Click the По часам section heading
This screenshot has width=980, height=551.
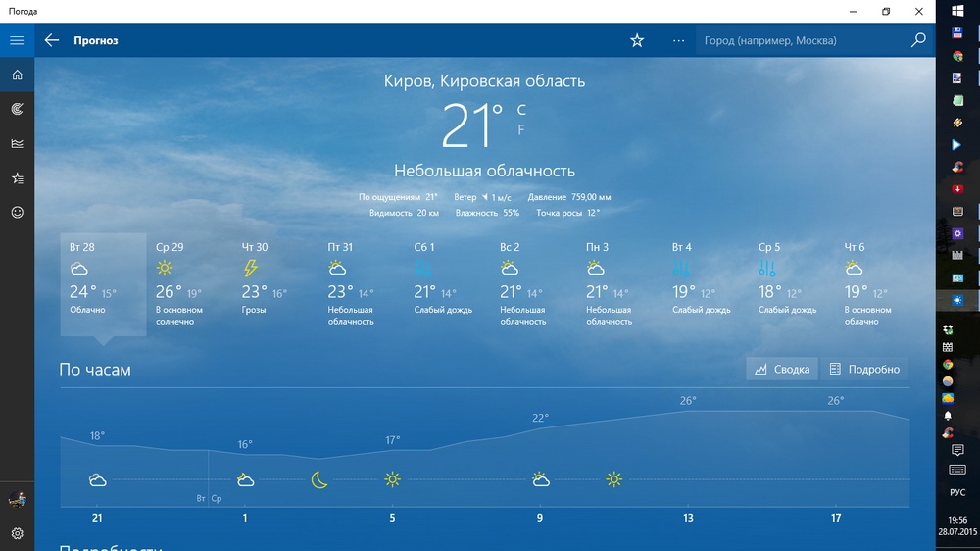coord(95,370)
